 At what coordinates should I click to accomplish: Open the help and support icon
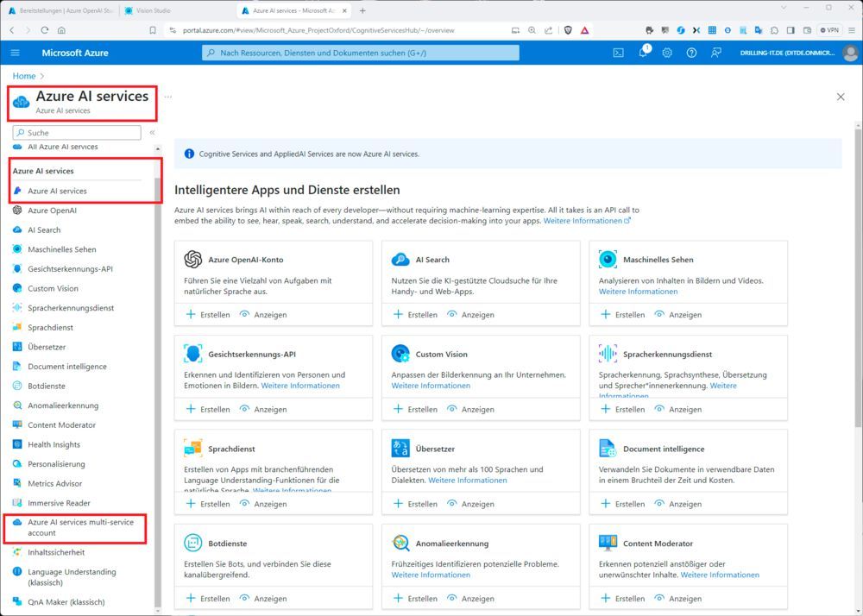point(691,53)
